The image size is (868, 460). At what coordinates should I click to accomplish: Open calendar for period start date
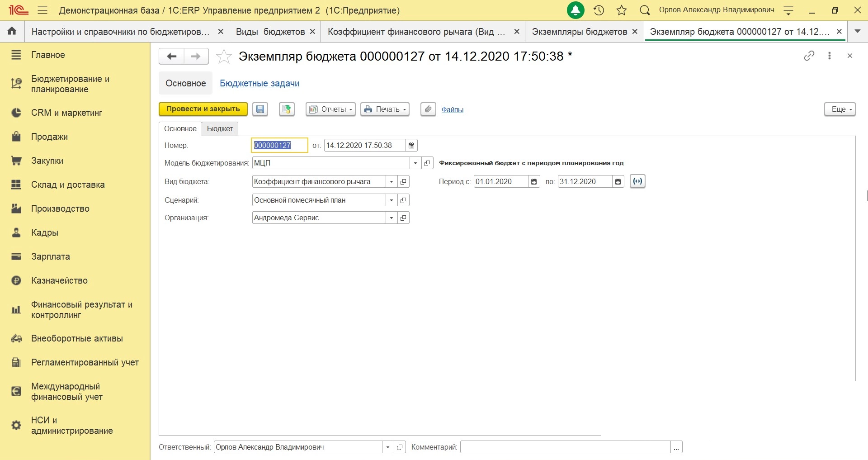[534, 181]
